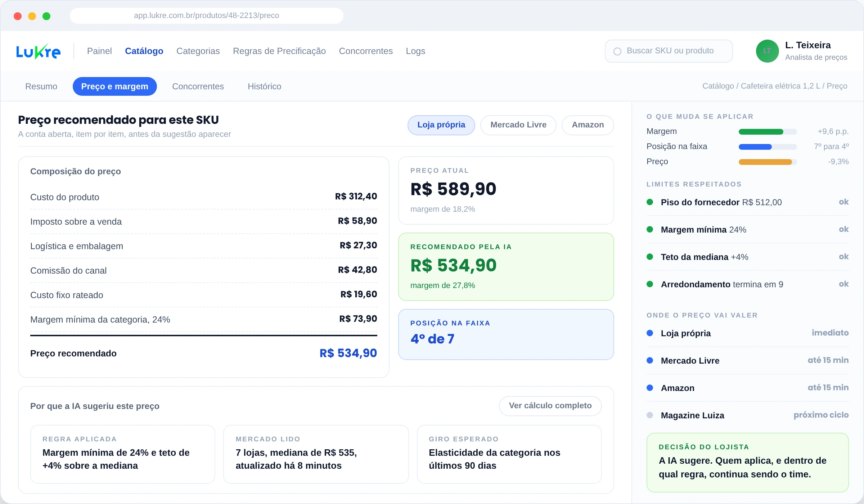The height and width of the screenshot is (504, 864).
Task: Click 'margem de 27,8%' text
Action: point(443,285)
